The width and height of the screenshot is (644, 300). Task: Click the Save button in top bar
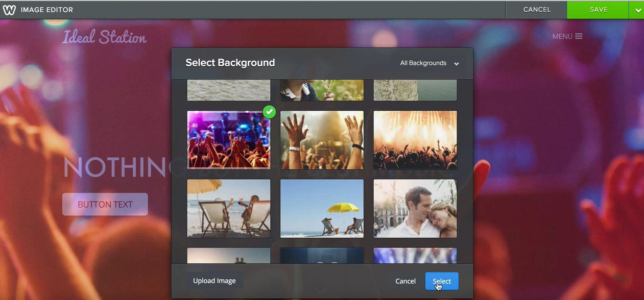598,10
